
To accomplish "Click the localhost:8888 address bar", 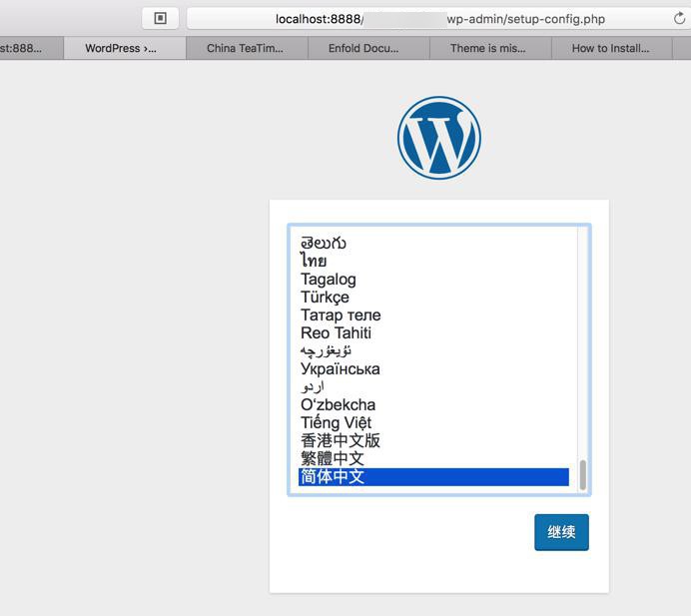I will click(x=439, y=19).
